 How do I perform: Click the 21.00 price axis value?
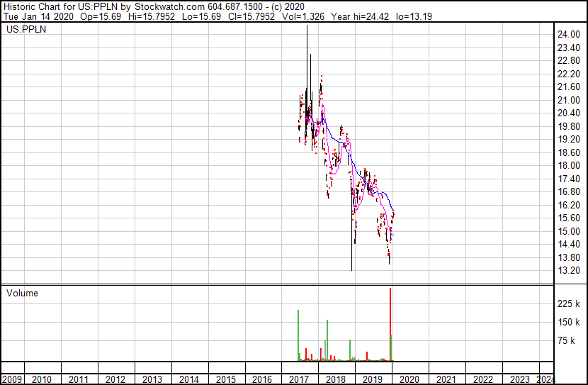tap(569, 100)
